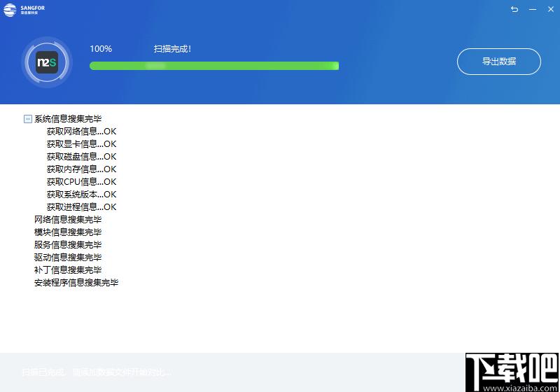Select 驱动信息搜集完毕 item
Image resolution: width=560 pixels, height=392 pixels.
click(68, 257)
